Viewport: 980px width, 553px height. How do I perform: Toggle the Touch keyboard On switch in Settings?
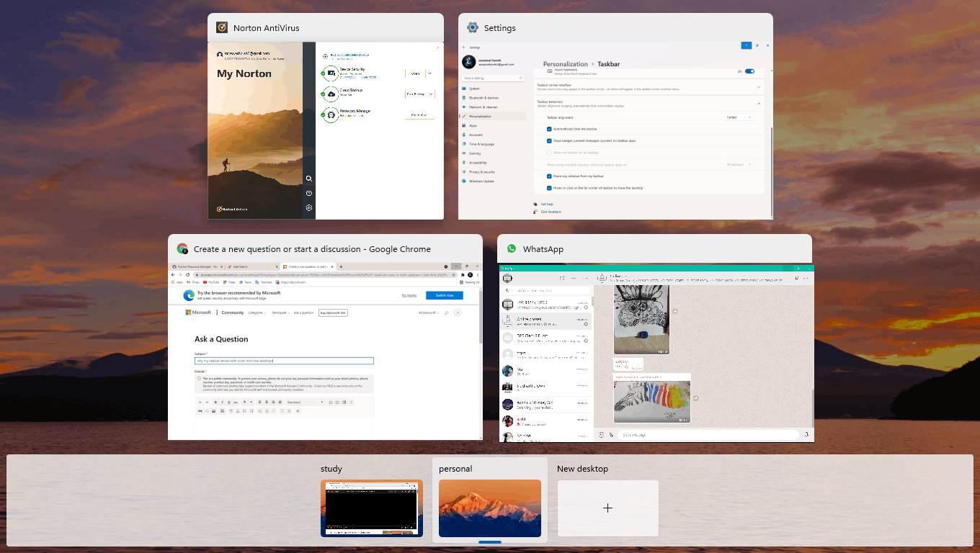point(749,71)
